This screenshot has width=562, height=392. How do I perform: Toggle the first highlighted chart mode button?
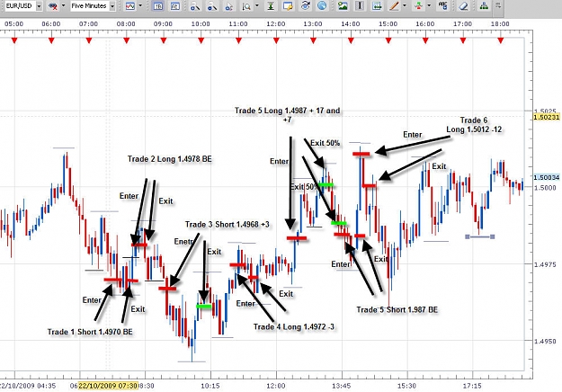tap(157, 6)
